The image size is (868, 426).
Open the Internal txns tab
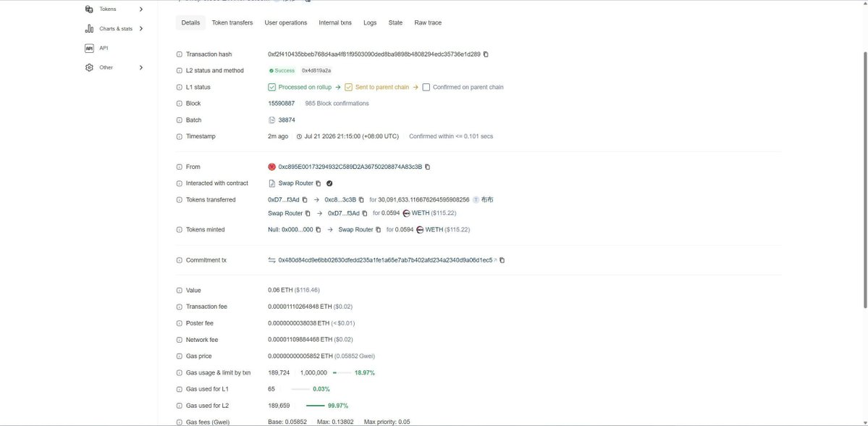[x=335, y=22]
